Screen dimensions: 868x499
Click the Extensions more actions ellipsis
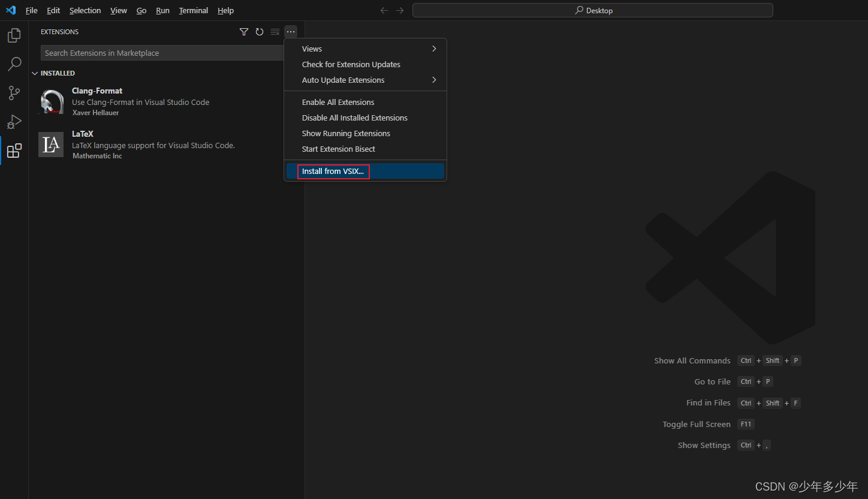[x=291, y=32]
